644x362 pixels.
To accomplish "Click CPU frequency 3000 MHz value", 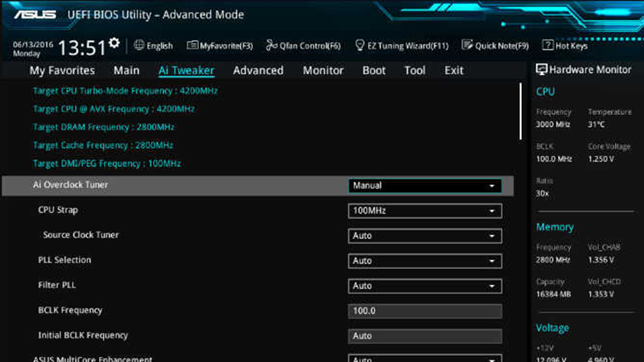I will [x=553, y=125].
